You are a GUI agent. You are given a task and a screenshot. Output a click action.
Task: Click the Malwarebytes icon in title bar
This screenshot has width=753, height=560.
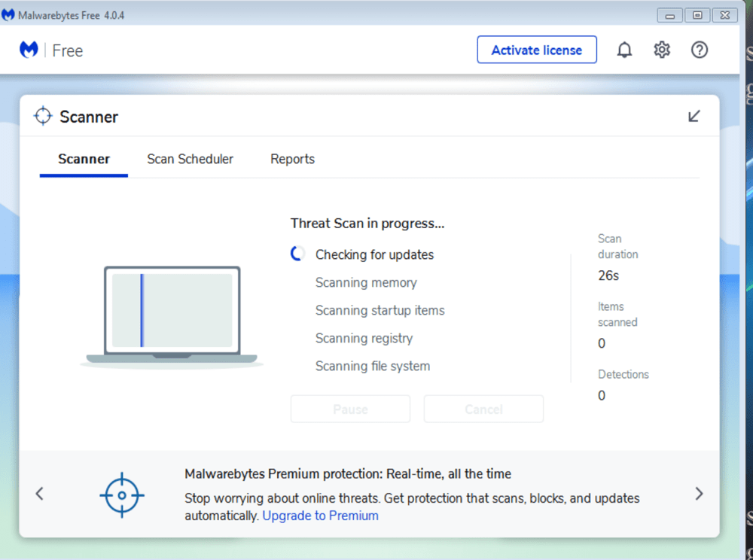tap(8, 14)
